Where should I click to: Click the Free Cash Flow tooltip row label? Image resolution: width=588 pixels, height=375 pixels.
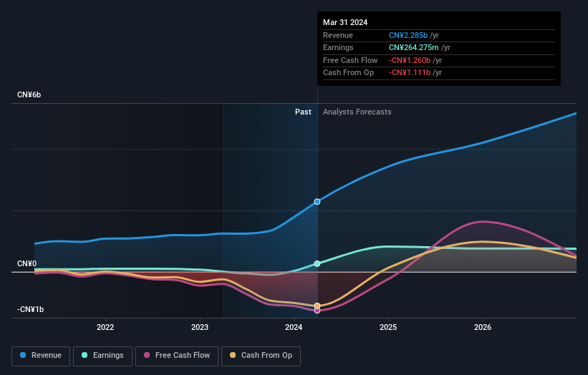tap(350, 60)
